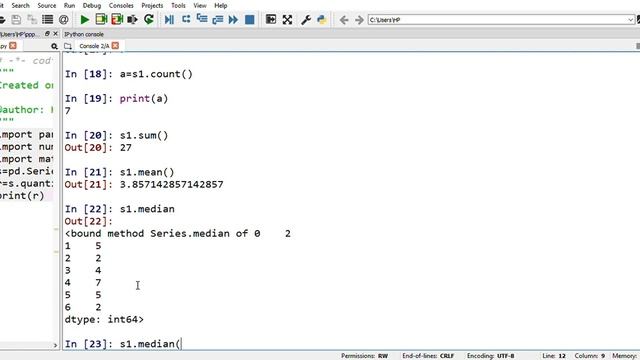Click the editor horizontal scrollbar right arrow

click(56, 345)
